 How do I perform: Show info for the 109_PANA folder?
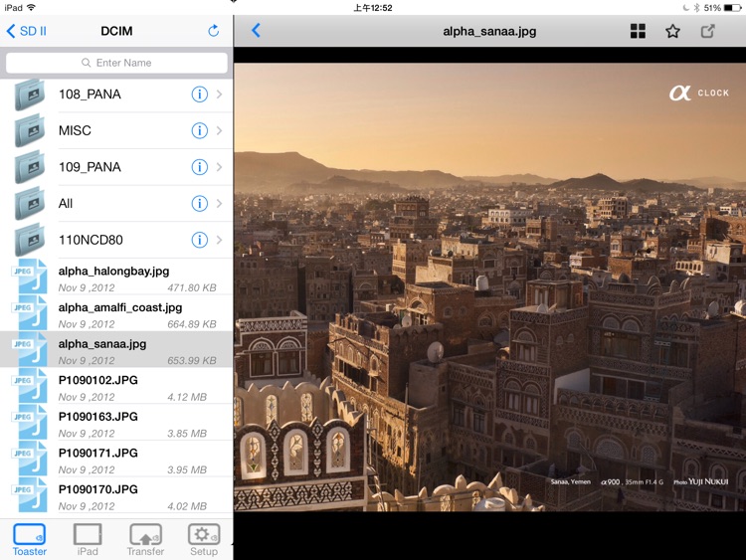click(x=199, y=167)
